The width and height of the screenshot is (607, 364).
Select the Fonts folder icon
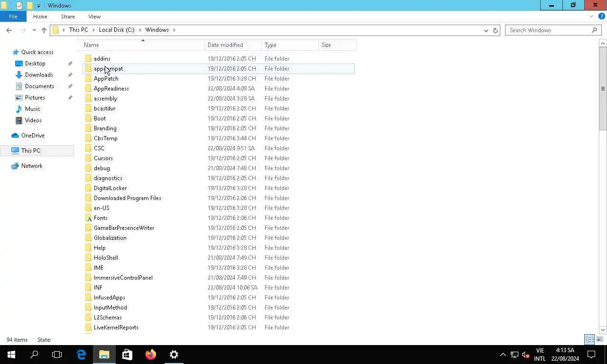point(89,218)
